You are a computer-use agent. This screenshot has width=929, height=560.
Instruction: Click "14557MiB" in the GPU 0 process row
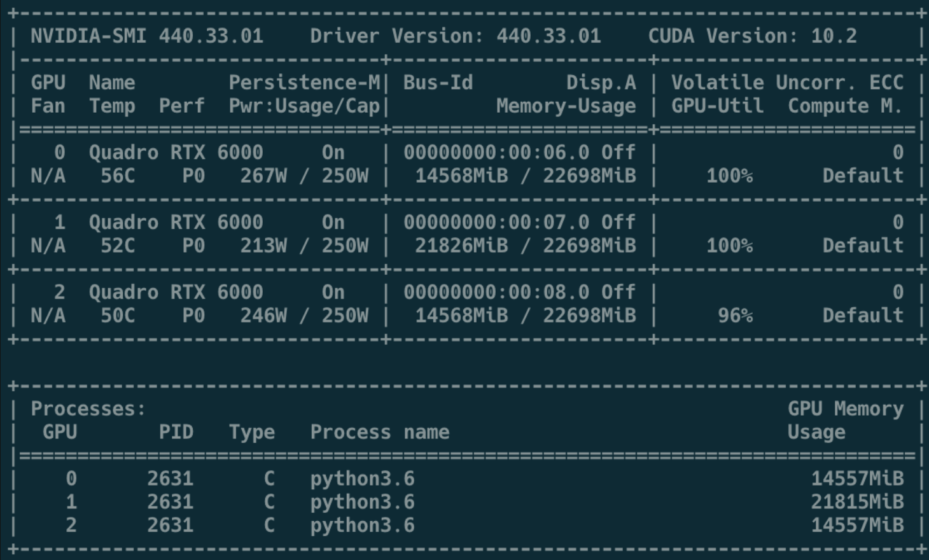click(857, 479)
